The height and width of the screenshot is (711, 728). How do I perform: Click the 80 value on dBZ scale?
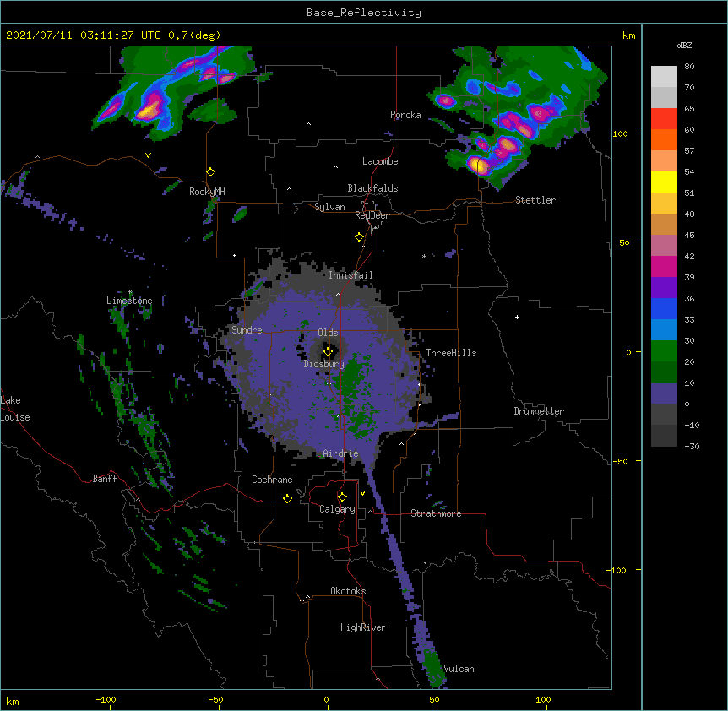click(689, 67)
